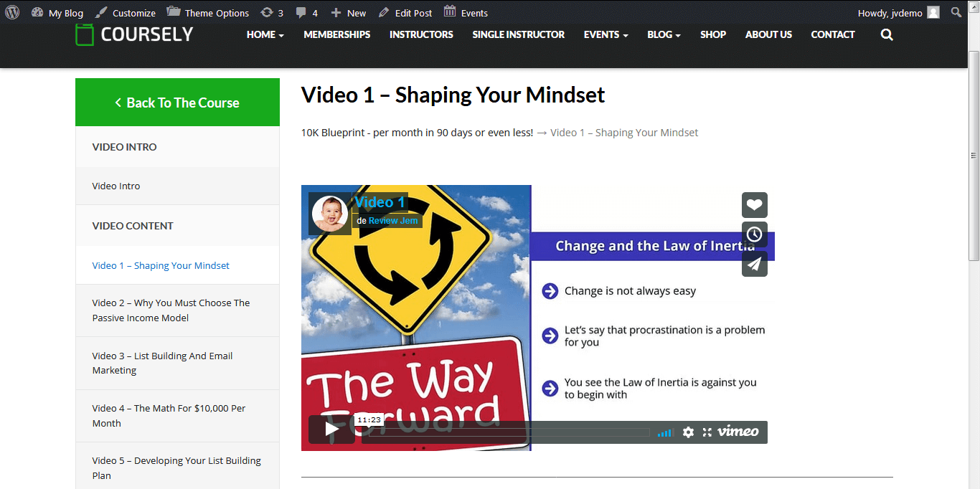This screenshot has width=980, height=489.
Task: Open the video settings gear
Action: [688, 432]
